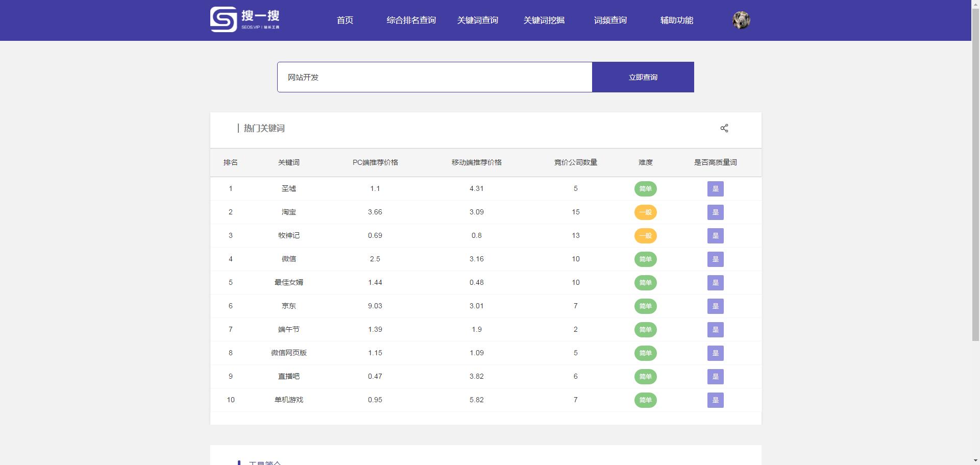This screenshot has width=980, height=465.
Task: Click the 简单 badge for 单机游戏
Action: 645,400
